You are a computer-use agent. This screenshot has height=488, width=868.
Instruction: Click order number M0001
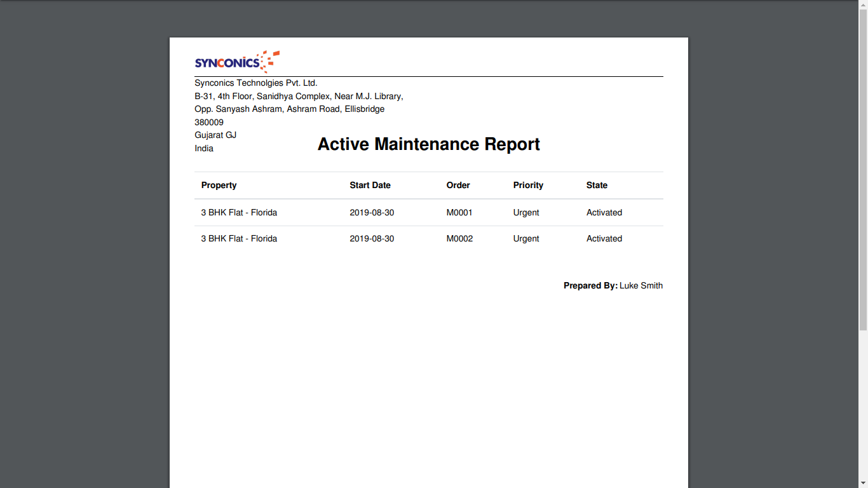[x=459, y=213]
